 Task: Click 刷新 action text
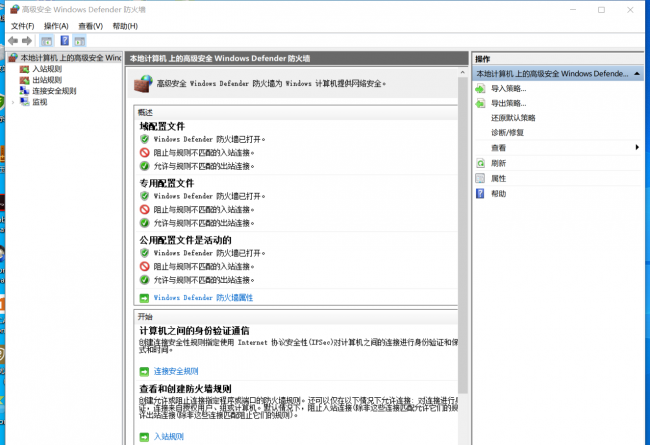pyautogui.click(x=499, y=163)
